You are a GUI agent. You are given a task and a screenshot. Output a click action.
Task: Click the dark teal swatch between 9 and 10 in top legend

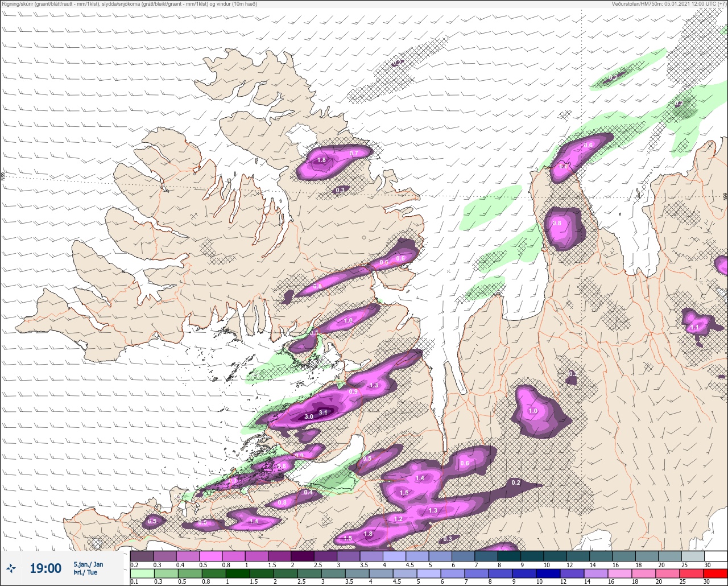click(x=532, y=556)
